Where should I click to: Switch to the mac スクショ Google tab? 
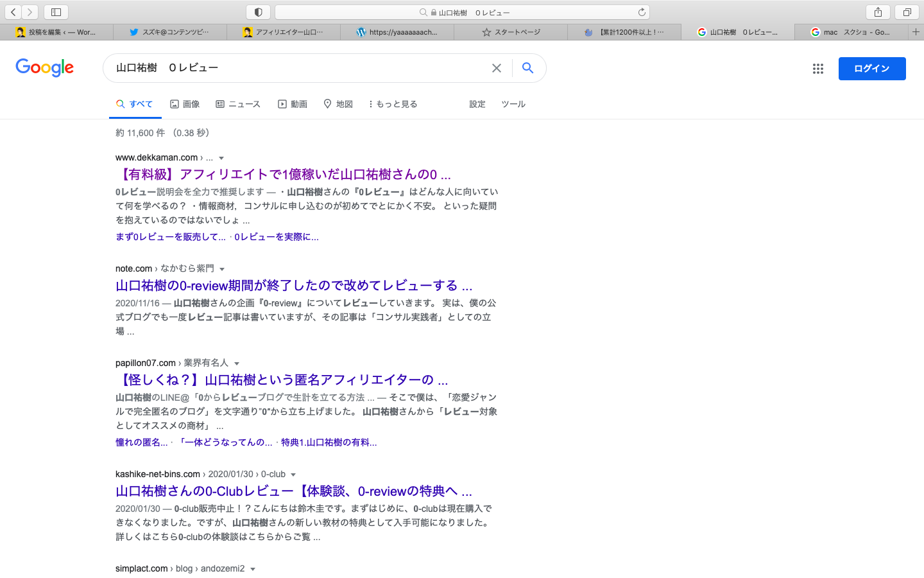tap(851, 32)
